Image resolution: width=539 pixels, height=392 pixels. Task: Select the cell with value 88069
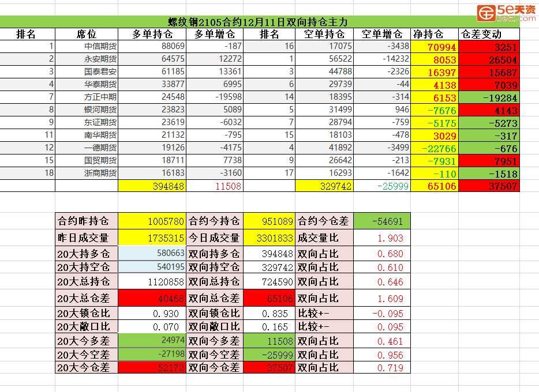pyautogui.click(x=152, y=46)
